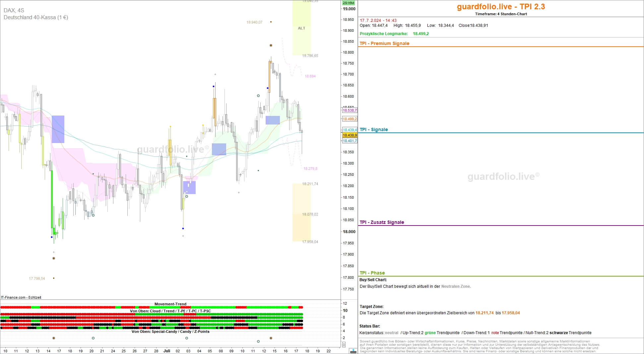Click the Cloud / Trend / T-PE legend line
The width and height of the screenshot is (644, 354).
tap(170, 311)
